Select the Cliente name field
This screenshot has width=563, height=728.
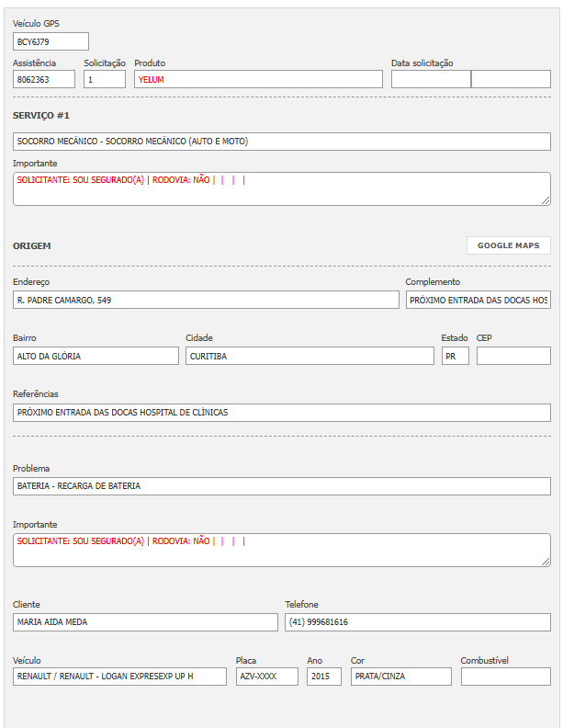(145, 622)
